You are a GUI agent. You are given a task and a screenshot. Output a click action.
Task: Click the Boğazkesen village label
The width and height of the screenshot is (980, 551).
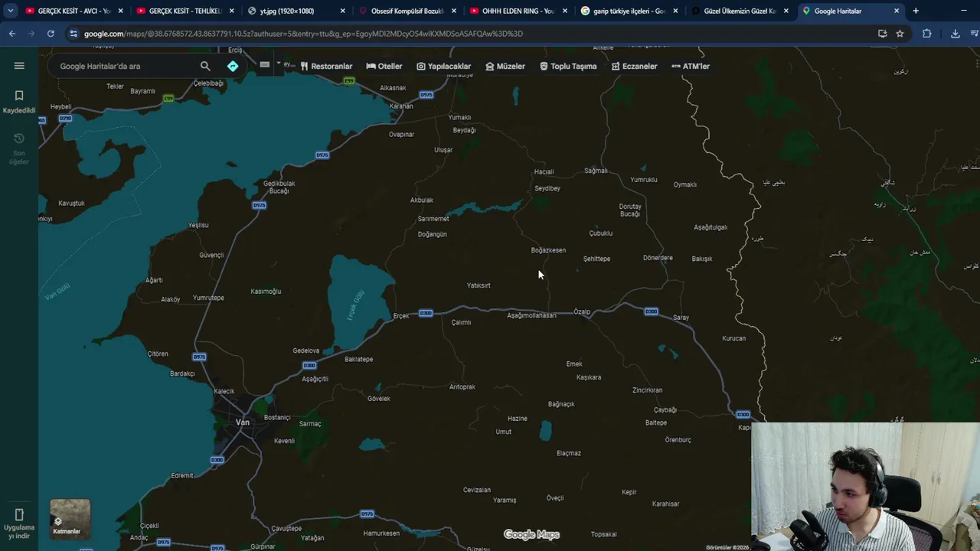548,250
